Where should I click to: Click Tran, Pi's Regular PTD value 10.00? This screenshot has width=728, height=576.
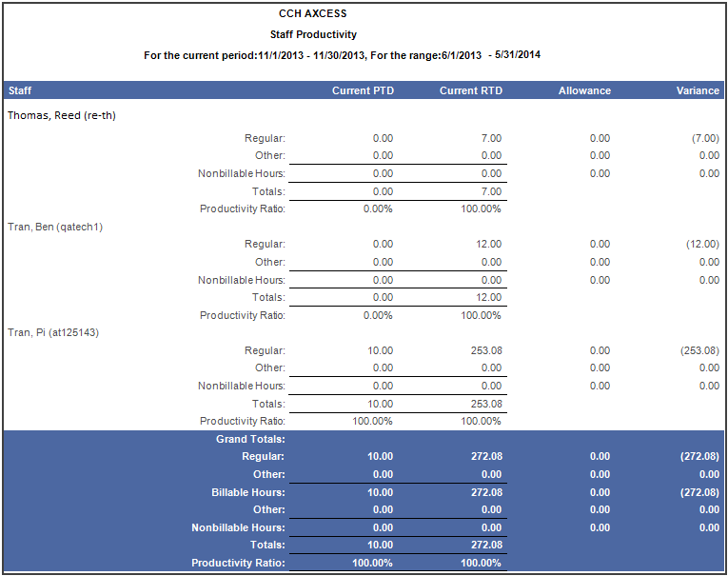pos(381,350)
